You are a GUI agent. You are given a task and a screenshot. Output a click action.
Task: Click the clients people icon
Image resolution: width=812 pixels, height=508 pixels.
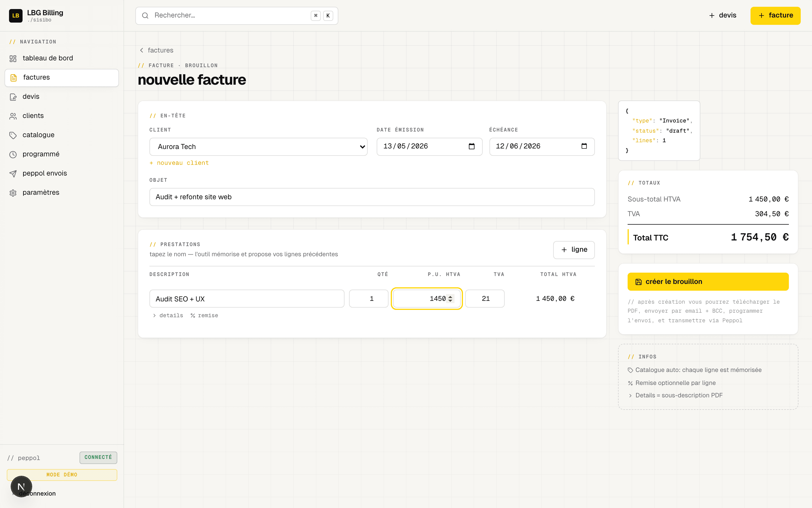pos(13,116)
